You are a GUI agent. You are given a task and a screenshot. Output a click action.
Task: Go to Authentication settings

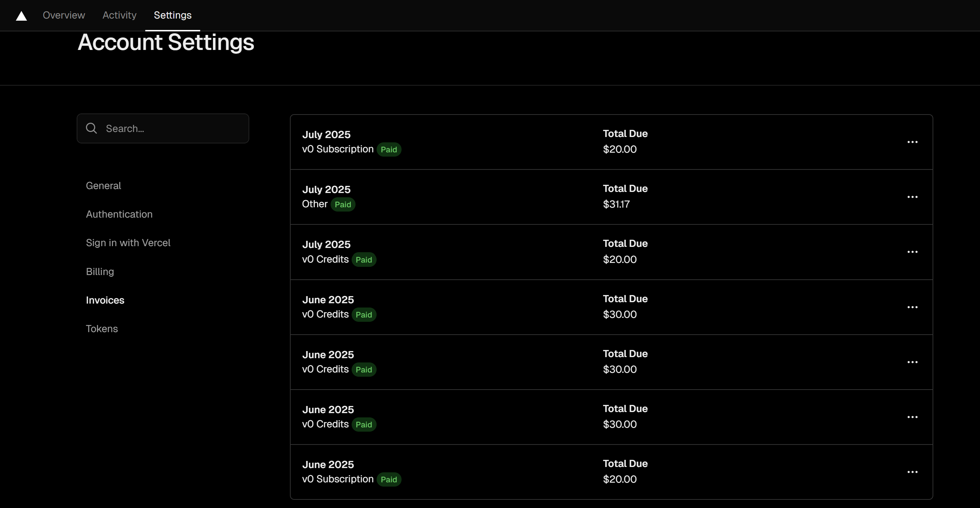coord(119,214)
